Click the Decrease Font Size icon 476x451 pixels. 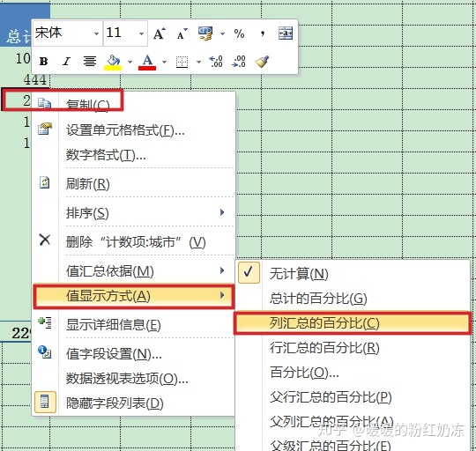(x=182, y=33)
